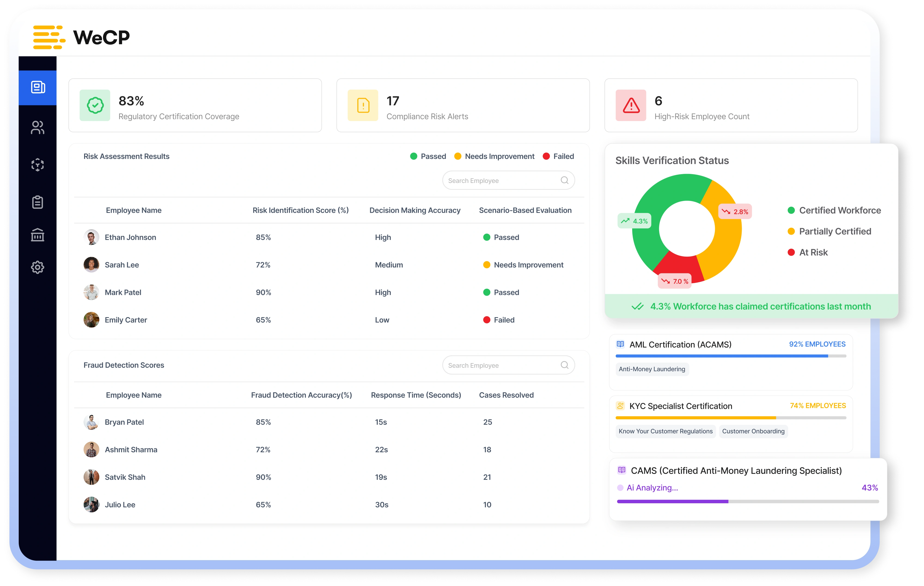924x586 pixels.
Task: Click the KYC Specialist person icon
Action: pyautogui.click(x=620, y=405)
